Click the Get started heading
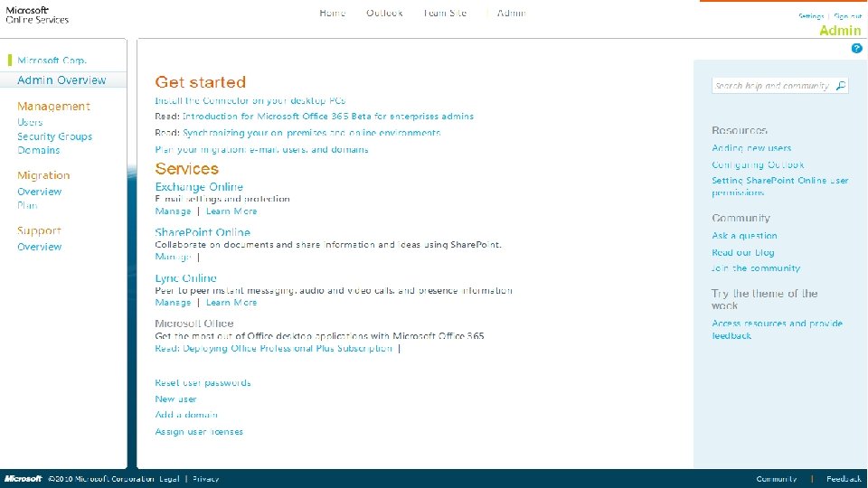The height and width of the screenshot is (488, 868). 201,82
